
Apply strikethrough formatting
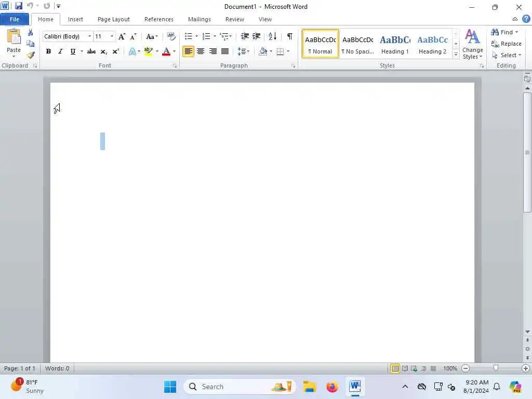(x=91, y=51)
